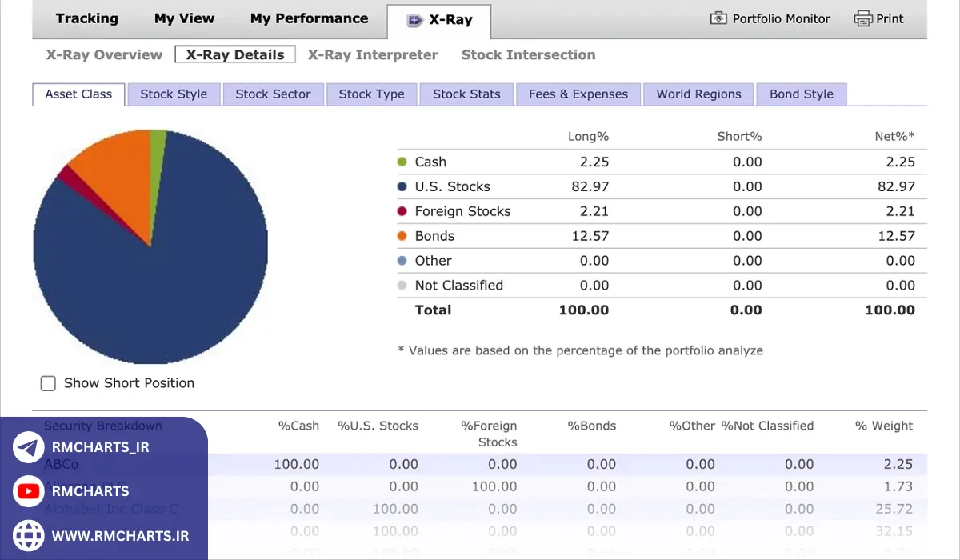Switch to the My Performance tab
The image size is (960, 560).
309,18
